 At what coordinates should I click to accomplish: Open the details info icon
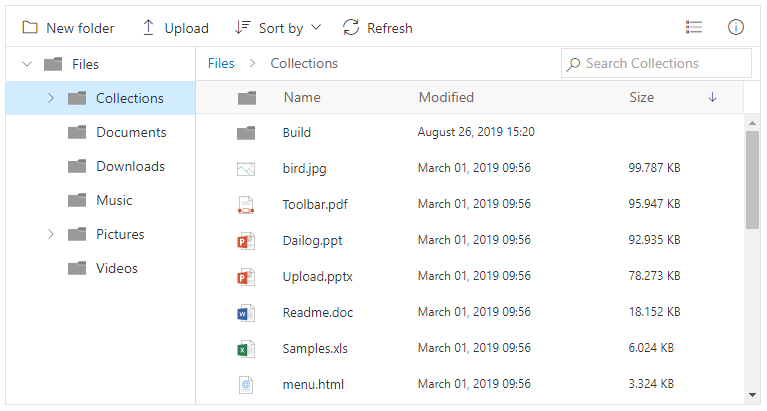point(736,28)
